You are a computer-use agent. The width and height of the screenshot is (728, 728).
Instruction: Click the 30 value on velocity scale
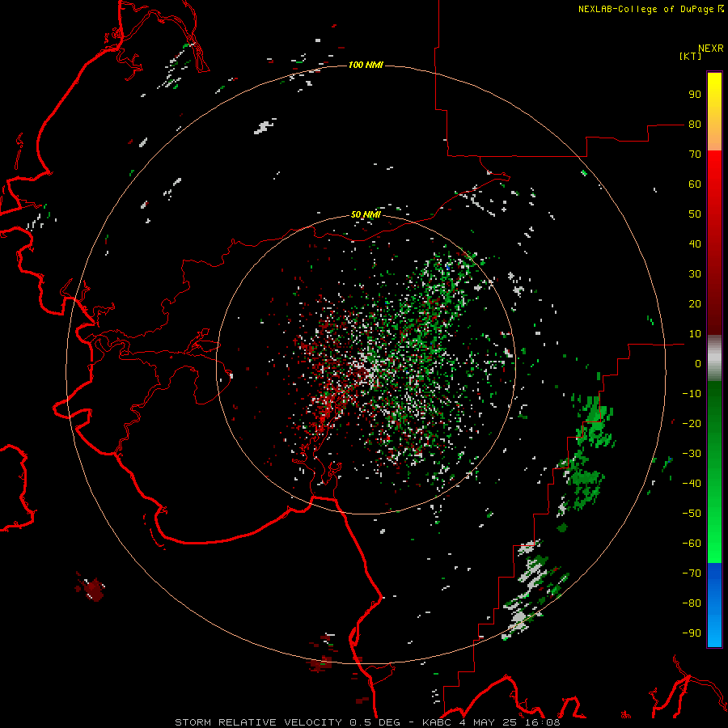point(695,274)
